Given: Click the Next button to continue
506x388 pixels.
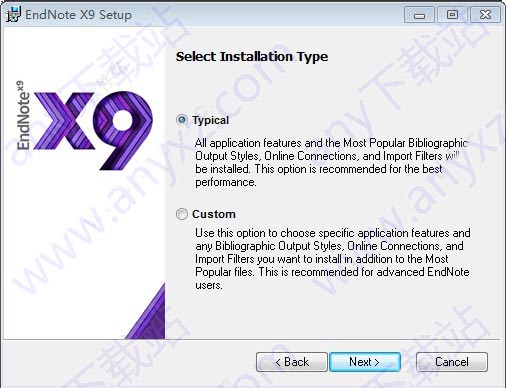Looking at the screenshot, I should coord(365,362).
